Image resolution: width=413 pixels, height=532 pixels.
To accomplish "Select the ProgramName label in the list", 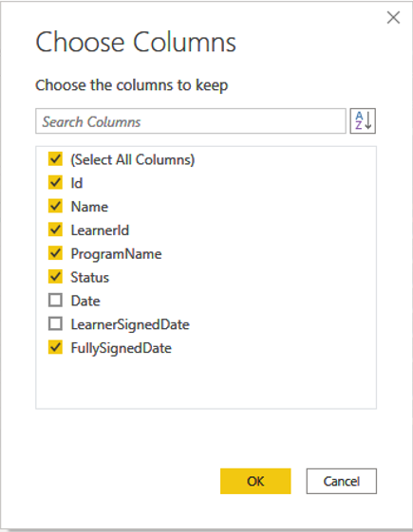I will coord(116,254).
